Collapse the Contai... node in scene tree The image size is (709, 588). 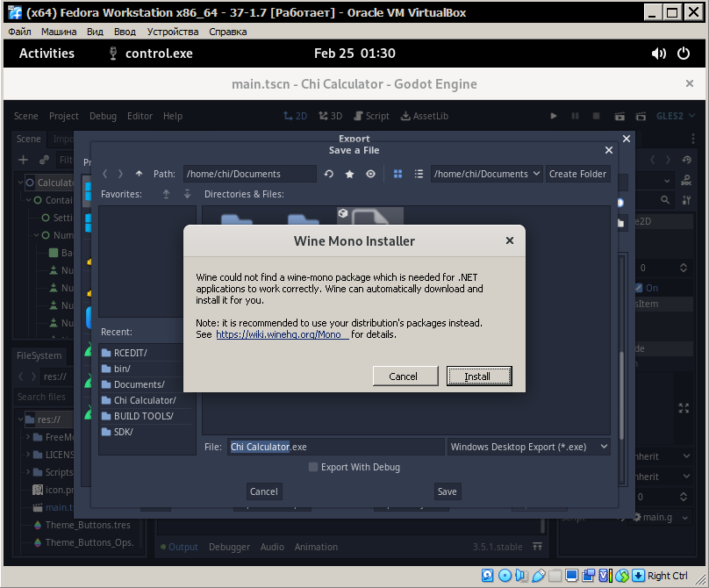coord(28,200)
